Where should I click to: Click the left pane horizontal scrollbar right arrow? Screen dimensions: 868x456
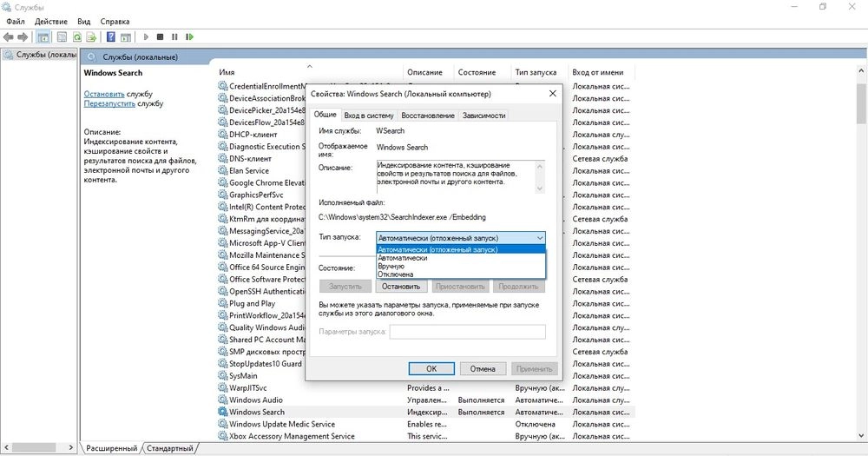[71, 447]
